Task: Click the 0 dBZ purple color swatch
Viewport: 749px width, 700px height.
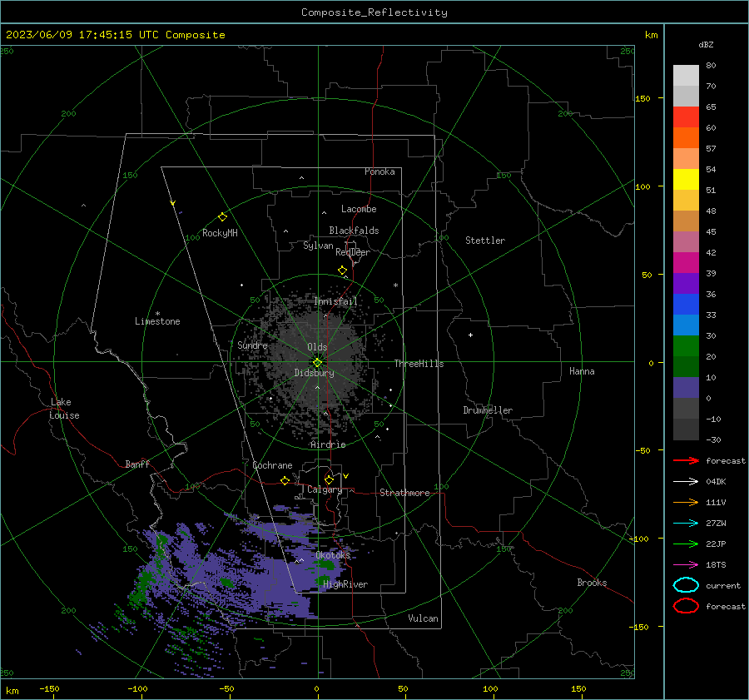Action: [x=686, y=388]
